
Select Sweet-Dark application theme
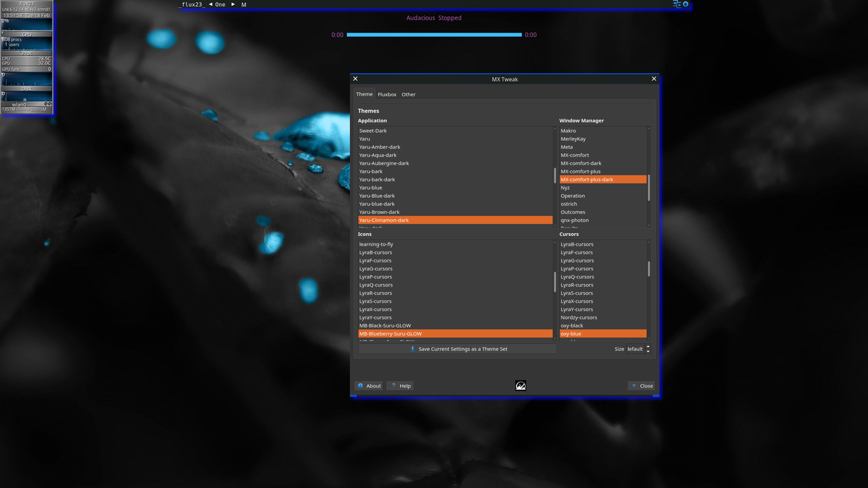(x=455, y=131)
